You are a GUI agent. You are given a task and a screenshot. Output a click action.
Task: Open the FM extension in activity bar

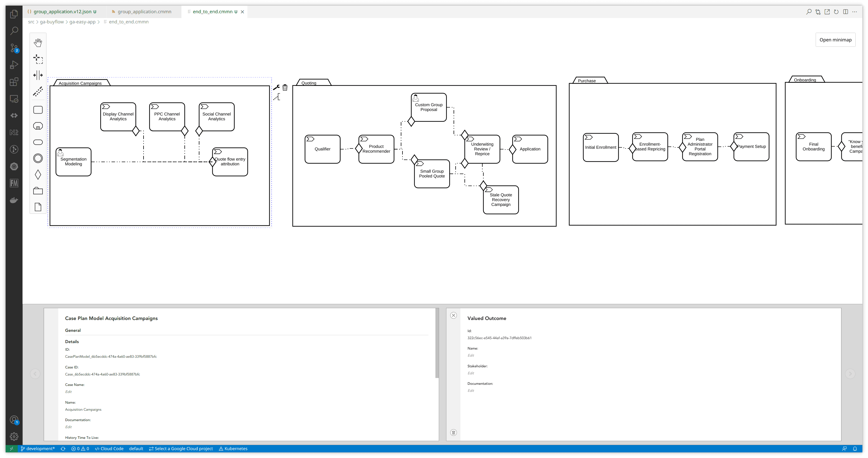coord(14,183)
